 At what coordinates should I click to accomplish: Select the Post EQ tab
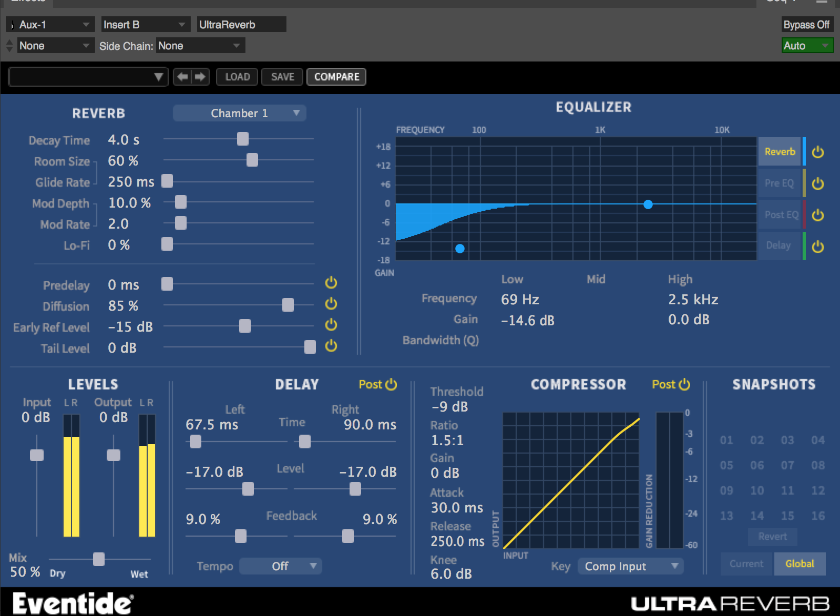tap(780, 215)
